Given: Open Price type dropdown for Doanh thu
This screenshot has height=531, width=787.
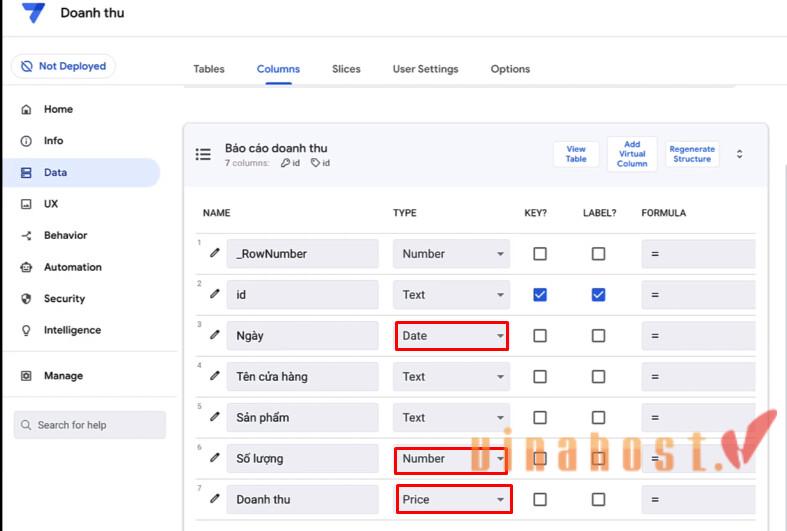Looking at the screenshot, I should click(451, 499).
